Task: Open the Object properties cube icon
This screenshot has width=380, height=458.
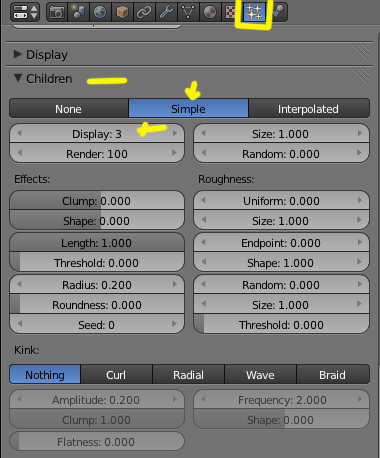Action: pyautogui.click(x=122, y=12)
